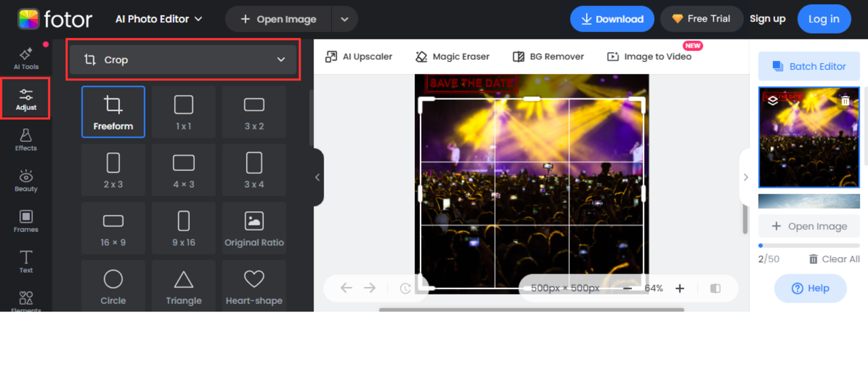Select the 16x9 crop ratio

(113, 228)
